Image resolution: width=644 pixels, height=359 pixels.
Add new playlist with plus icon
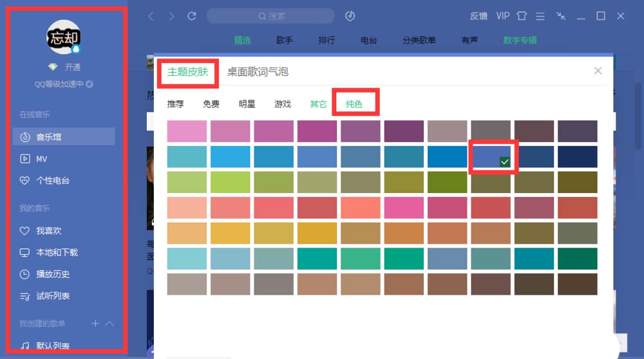tap(95, 324)
